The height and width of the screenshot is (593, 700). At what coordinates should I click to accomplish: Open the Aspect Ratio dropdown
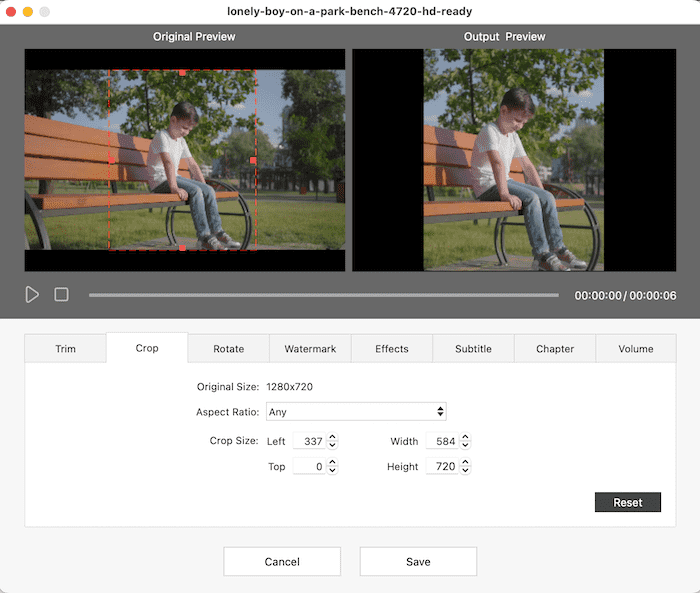click(x=356, y=411)
